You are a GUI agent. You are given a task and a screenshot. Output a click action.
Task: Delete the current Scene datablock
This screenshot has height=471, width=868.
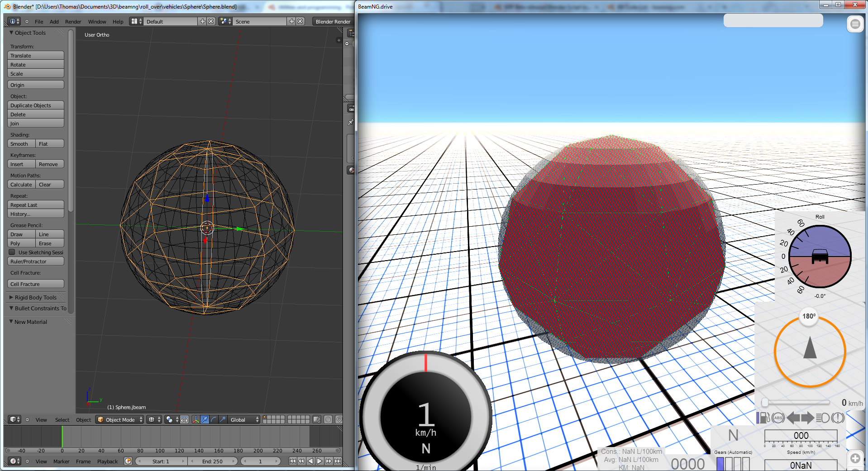300,21
